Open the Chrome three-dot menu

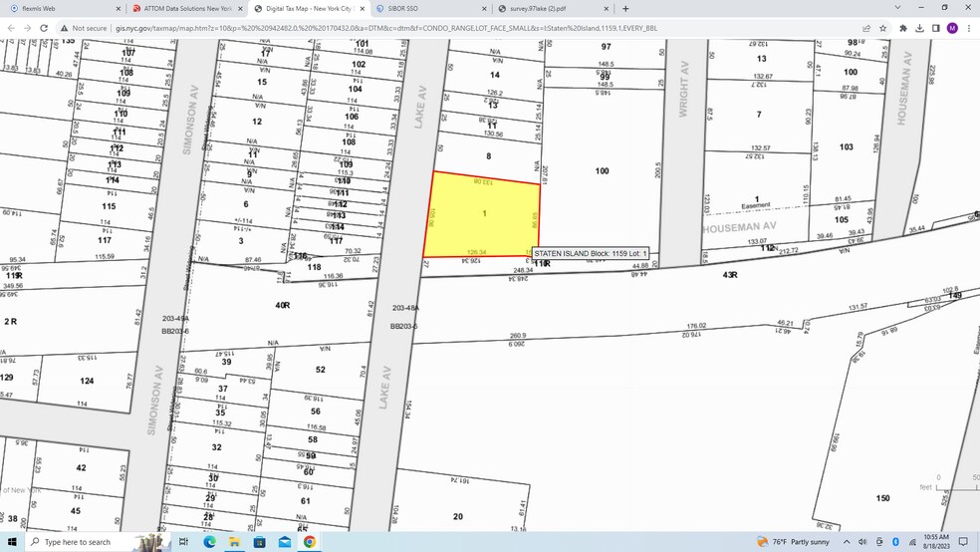pos(970,28)
